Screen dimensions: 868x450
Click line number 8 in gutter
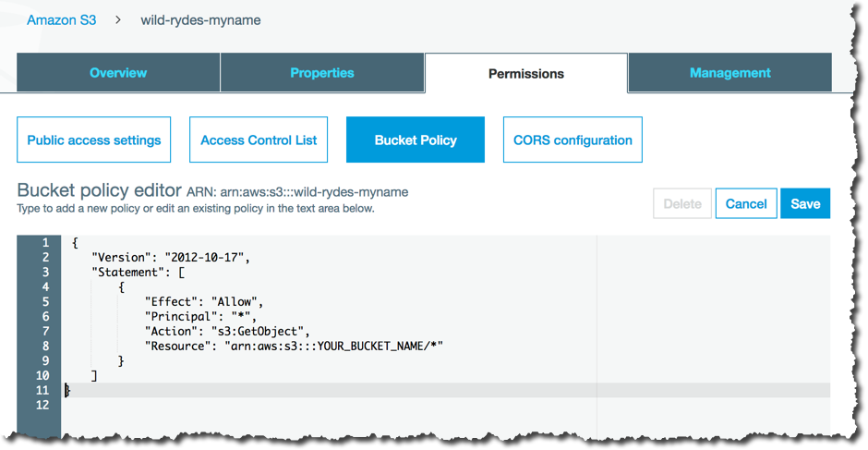coord(45,346)
